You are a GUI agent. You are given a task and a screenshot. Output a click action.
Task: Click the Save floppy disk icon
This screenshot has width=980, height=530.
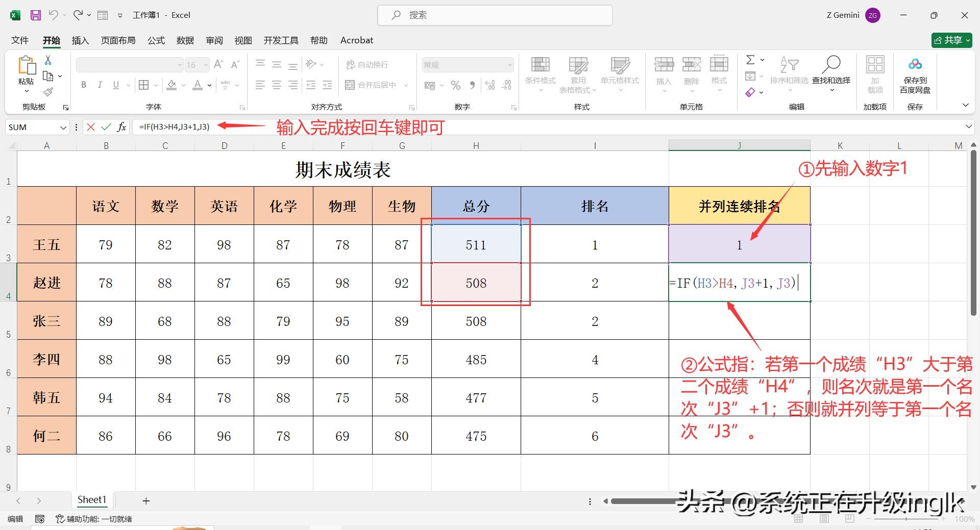[x=35, y=15]
